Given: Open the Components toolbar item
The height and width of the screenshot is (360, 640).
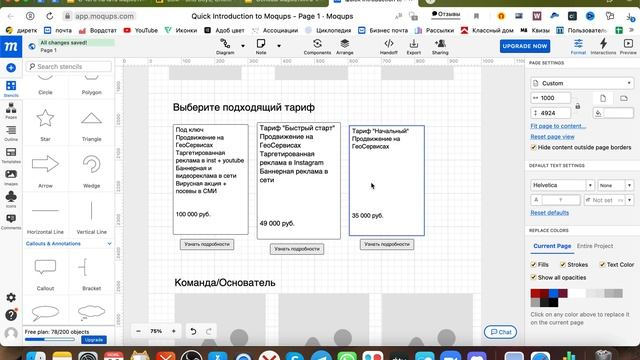Looking at the screenshot, I should [x=317, y=47].
